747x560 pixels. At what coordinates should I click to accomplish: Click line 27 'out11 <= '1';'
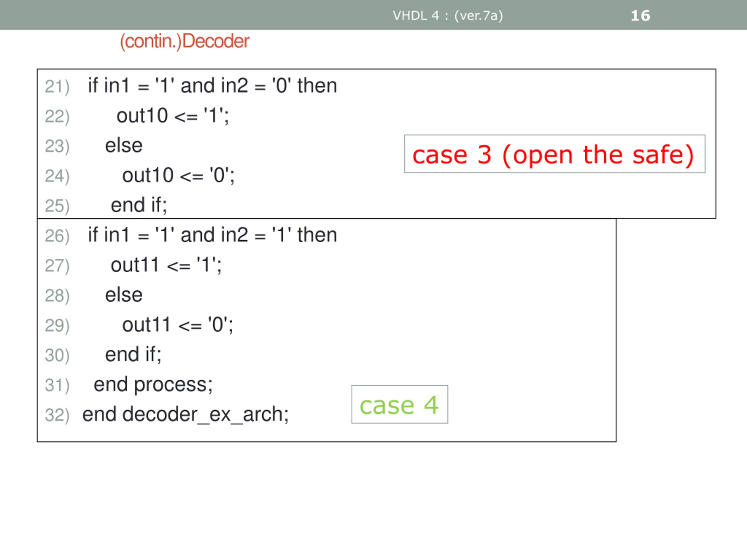pyautogui.click(x=166, y=265)
